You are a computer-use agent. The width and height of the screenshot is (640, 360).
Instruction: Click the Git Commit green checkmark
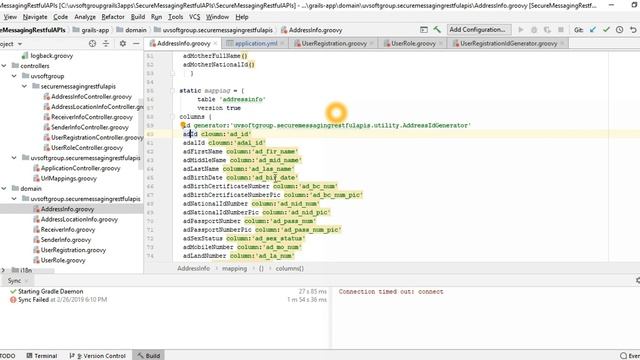[606, 30]
